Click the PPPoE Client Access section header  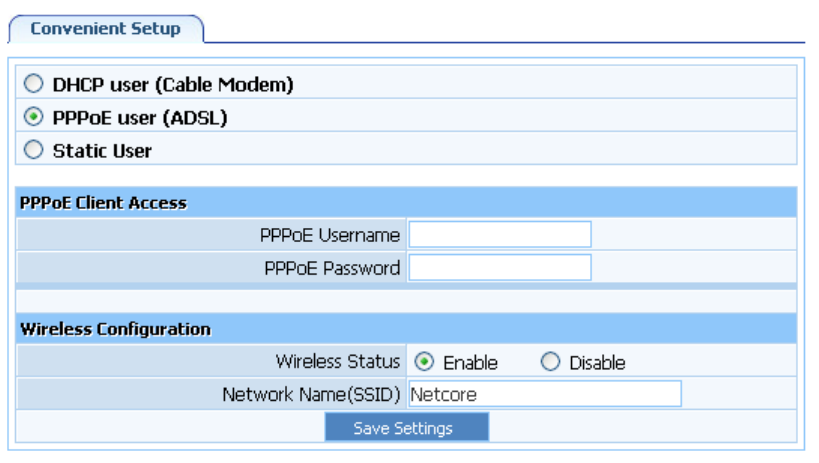click(103, 203)
